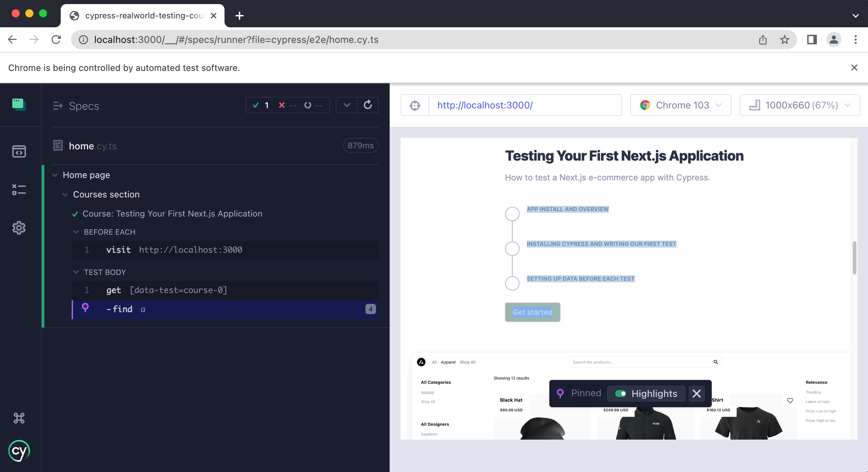This screenshot has width=868, height=472.
Task: Expand the Specs list arrow icon
Action: [58, 106]
